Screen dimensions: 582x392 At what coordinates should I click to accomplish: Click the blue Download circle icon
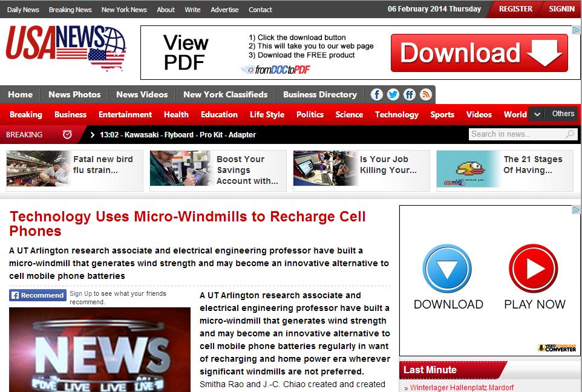[x=447, y=269]
